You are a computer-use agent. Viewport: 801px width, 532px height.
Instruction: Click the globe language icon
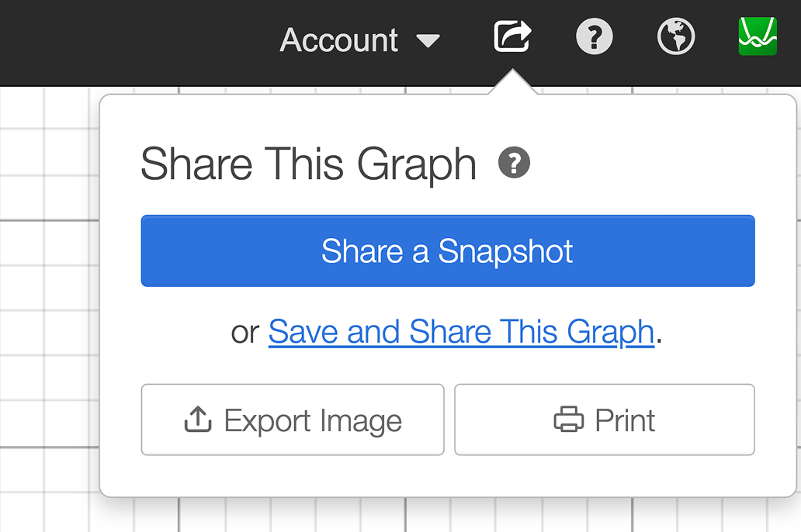(675, 37)
